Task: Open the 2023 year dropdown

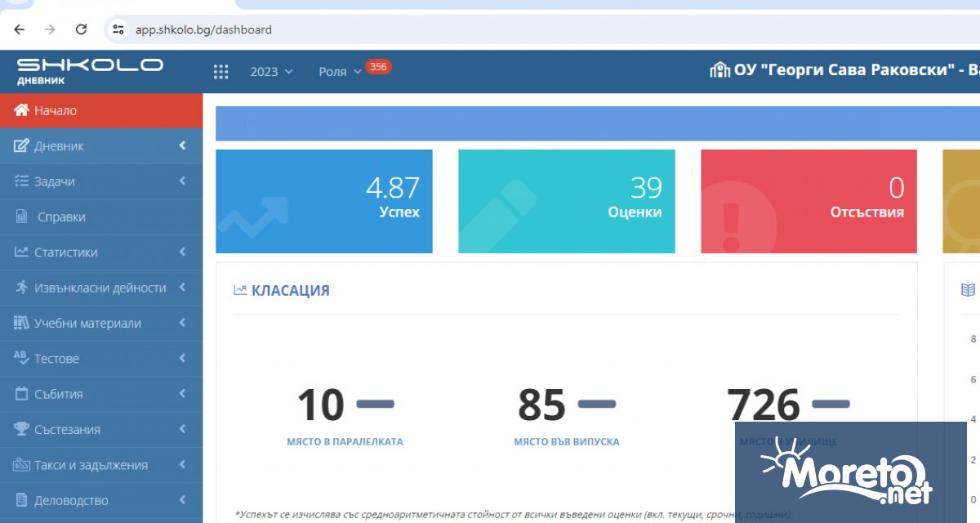Action: [x=271, y=72]
